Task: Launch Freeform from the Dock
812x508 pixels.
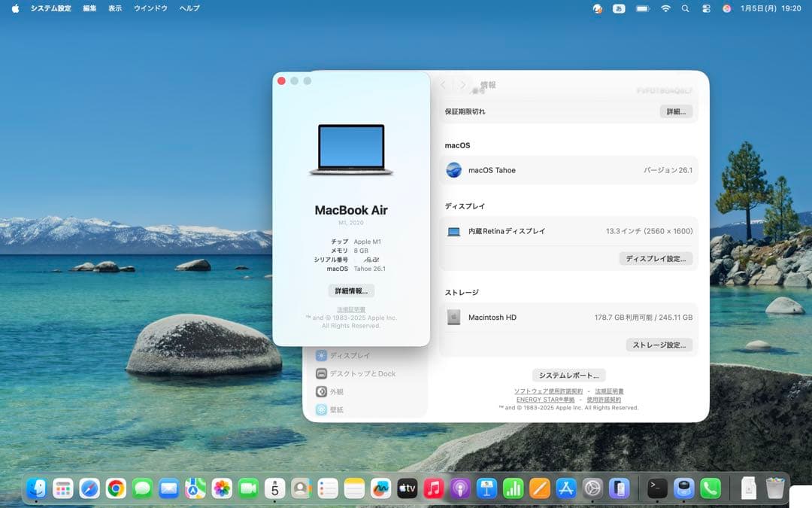Action: [380, 488]
